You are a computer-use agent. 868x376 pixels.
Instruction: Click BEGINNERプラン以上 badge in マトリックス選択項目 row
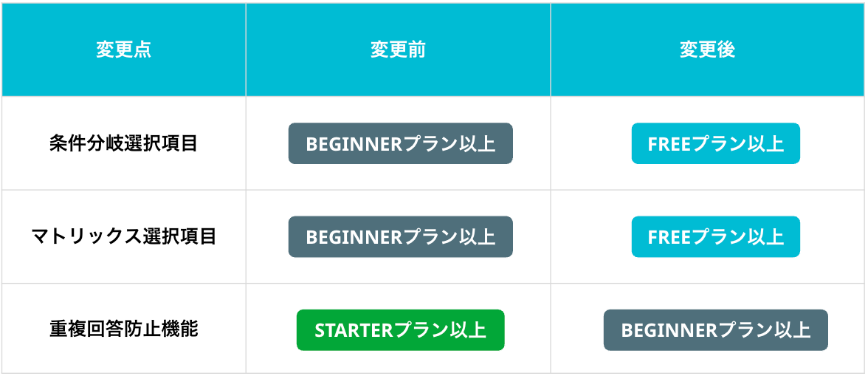click(x=400, y=236)
